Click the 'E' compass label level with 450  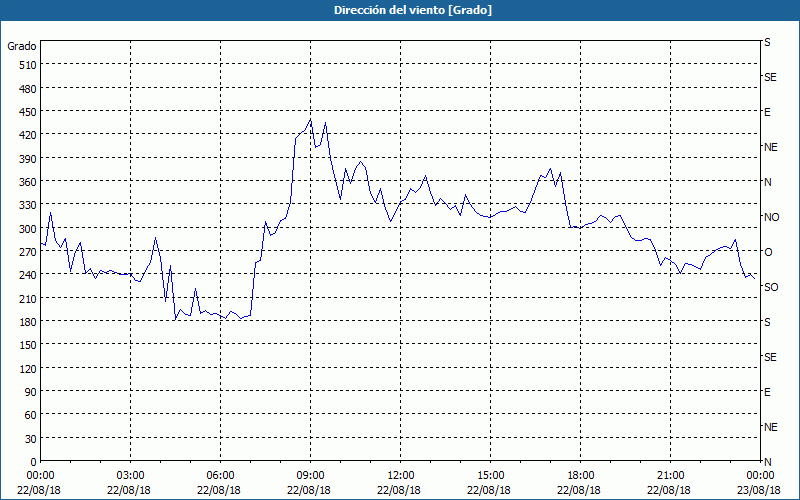tap(767, 112)
